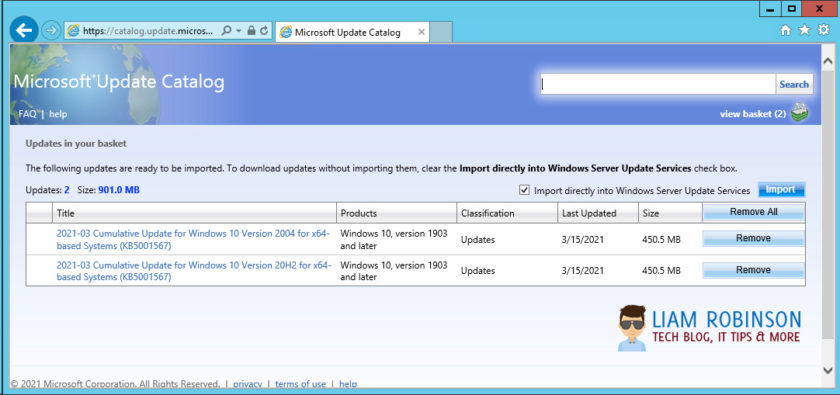Maximize the browser window

791,9
